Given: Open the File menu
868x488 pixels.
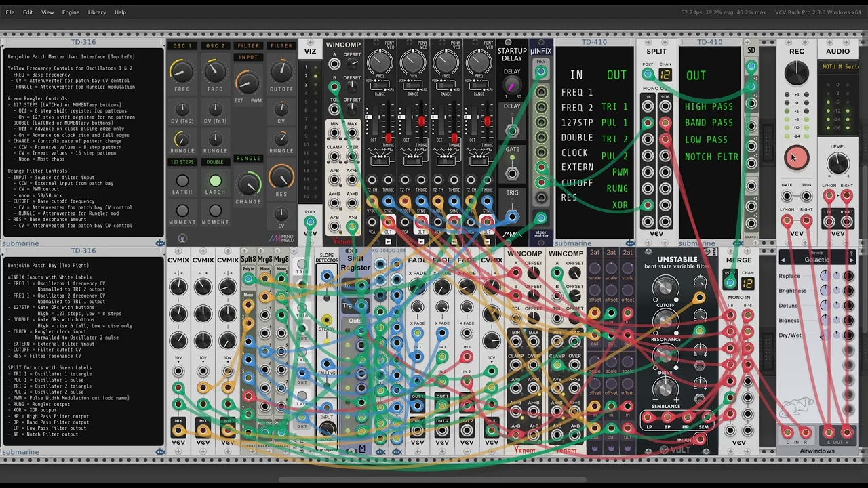Looking at the screenshot, I should pos(10,12).
